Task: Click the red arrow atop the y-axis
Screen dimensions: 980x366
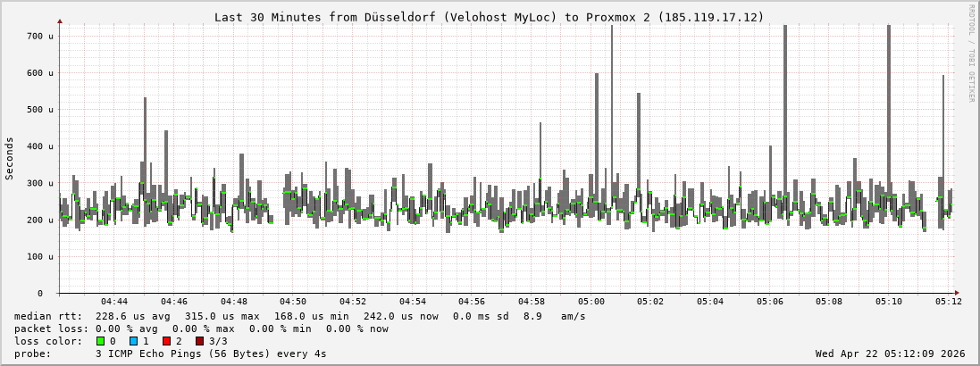Action: [x=60, y=21]
